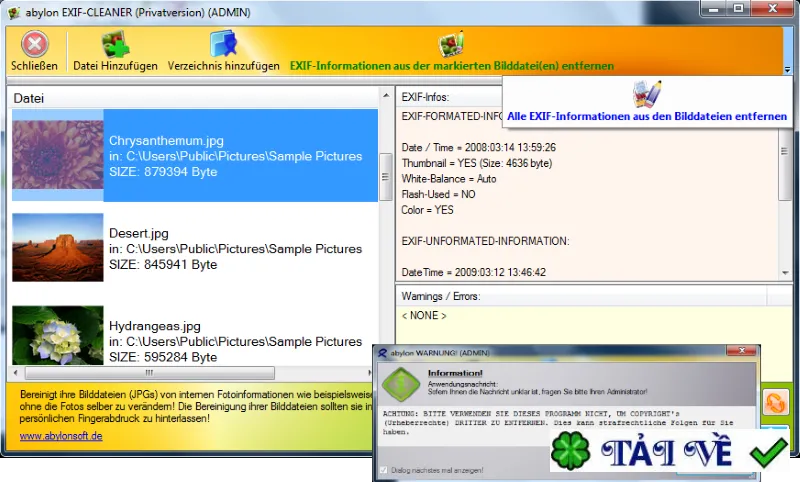Select the Chrysanthemum.jpg thumbnail
Screen dimensions: 800x482
coord(58,155)
